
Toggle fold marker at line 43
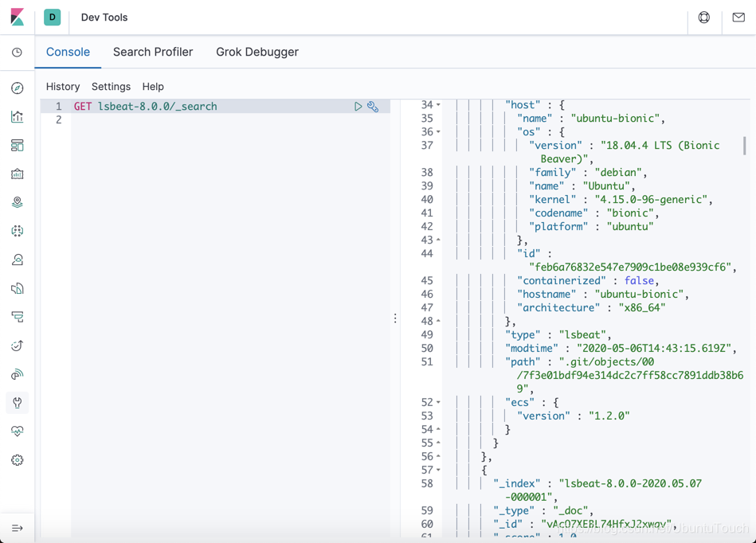(x=438, y=240)
